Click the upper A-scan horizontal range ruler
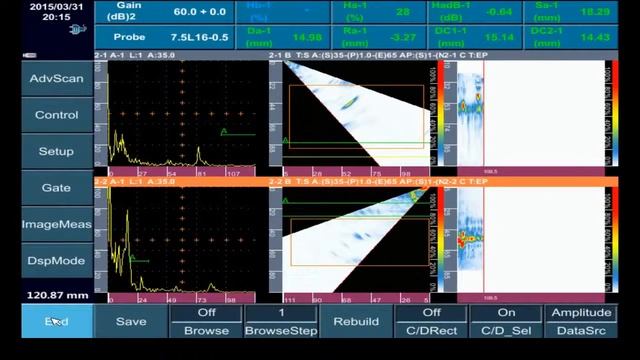640x360 pixels. click(x=182, y=172)
